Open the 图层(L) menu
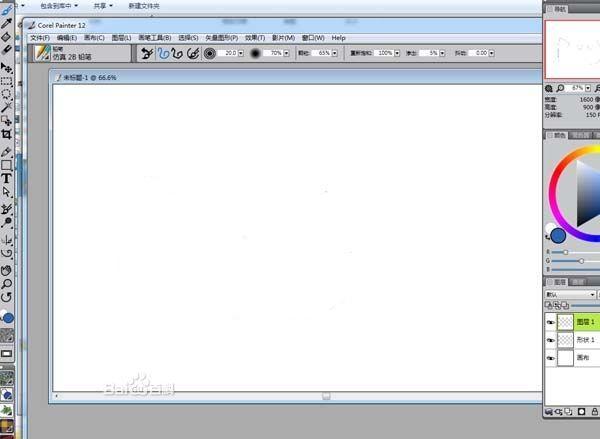This screenshot has height=439, width=600. (121, 37)
